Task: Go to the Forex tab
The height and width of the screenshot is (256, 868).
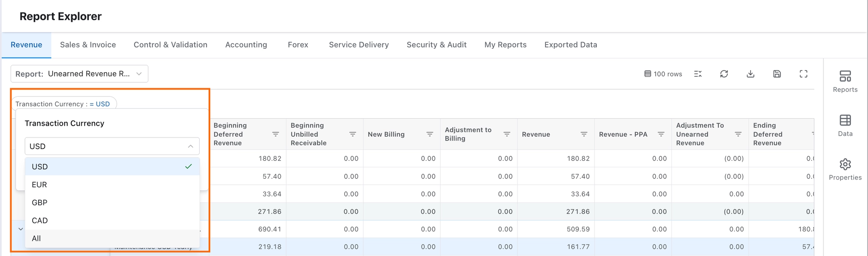Action: point(298,45)
